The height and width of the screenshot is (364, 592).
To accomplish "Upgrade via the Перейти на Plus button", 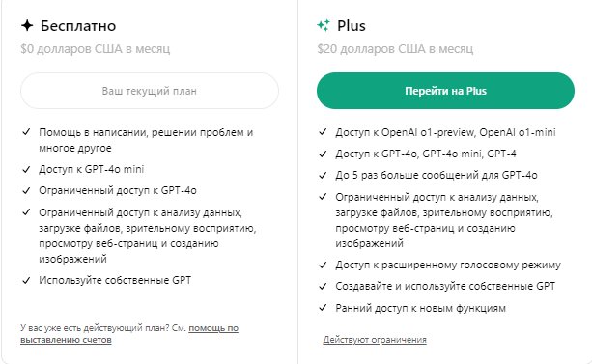I will pos(445,91).
